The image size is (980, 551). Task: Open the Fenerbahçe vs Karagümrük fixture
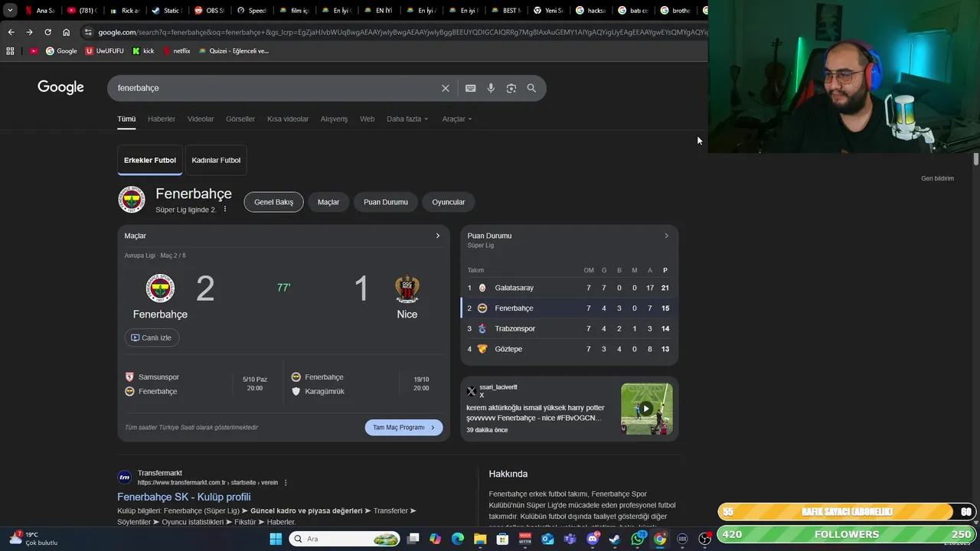364,384
